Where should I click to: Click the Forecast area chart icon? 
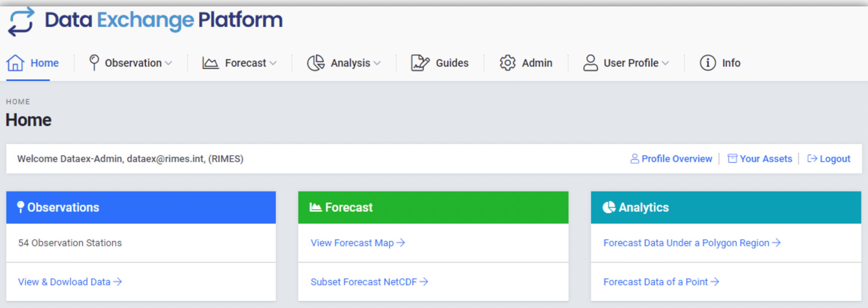(x=210, y=63)
